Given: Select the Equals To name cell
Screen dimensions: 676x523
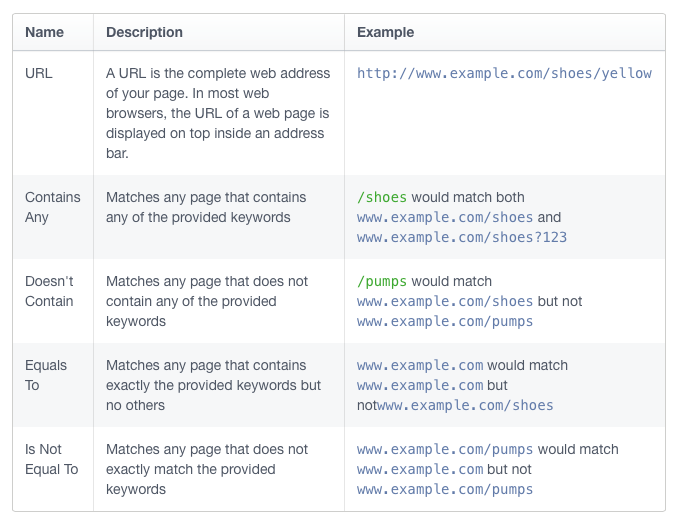Looking at the screenshot, I should 46,376.
